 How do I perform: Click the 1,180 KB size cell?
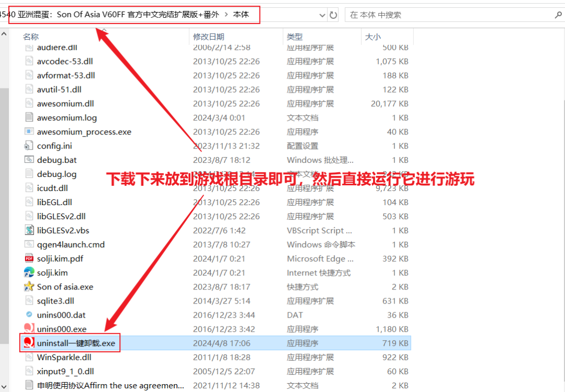(x=392, y=329)
